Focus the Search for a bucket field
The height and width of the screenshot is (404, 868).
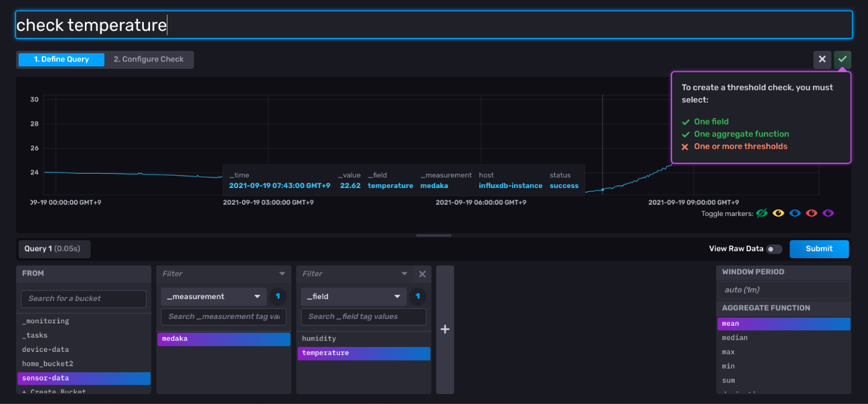click(x=84, y=299)
